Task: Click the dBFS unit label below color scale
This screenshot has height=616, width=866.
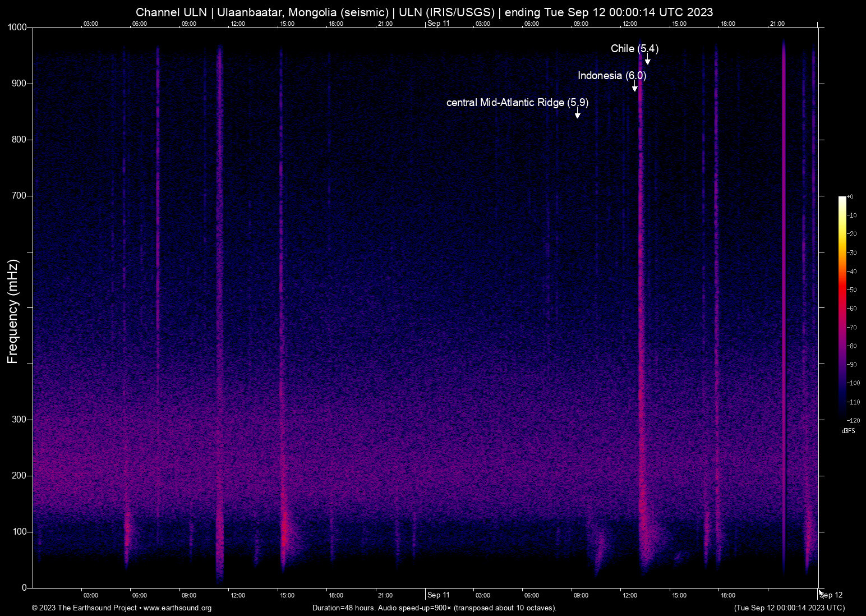Action: pos(848,431)
